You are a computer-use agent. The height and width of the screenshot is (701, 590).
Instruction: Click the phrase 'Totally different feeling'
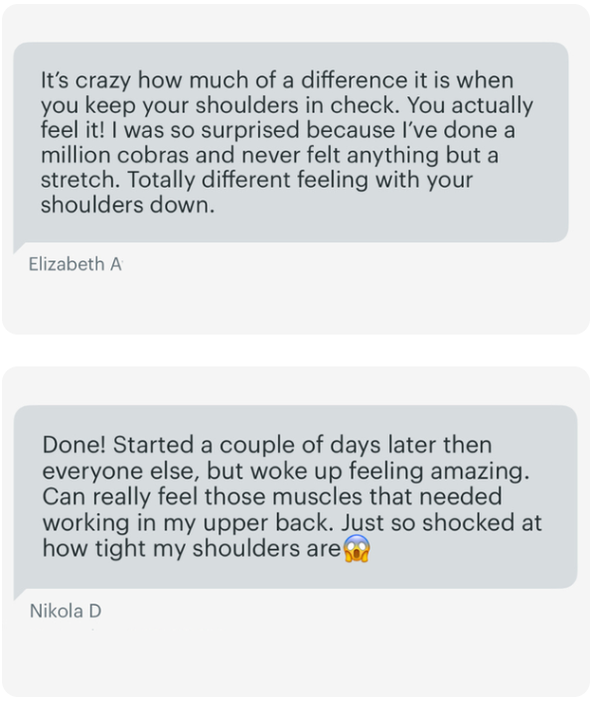tap(248, 180)
